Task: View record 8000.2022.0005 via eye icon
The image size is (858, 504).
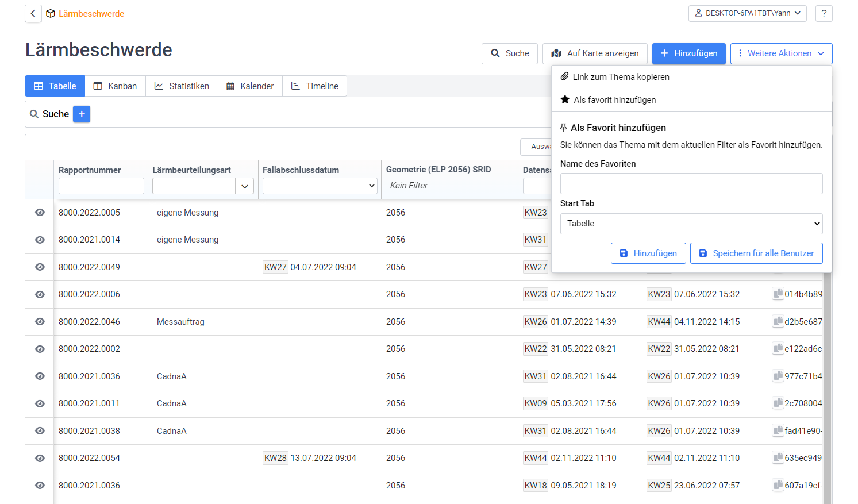Action: pyautogui.click(x=40, y=213)
